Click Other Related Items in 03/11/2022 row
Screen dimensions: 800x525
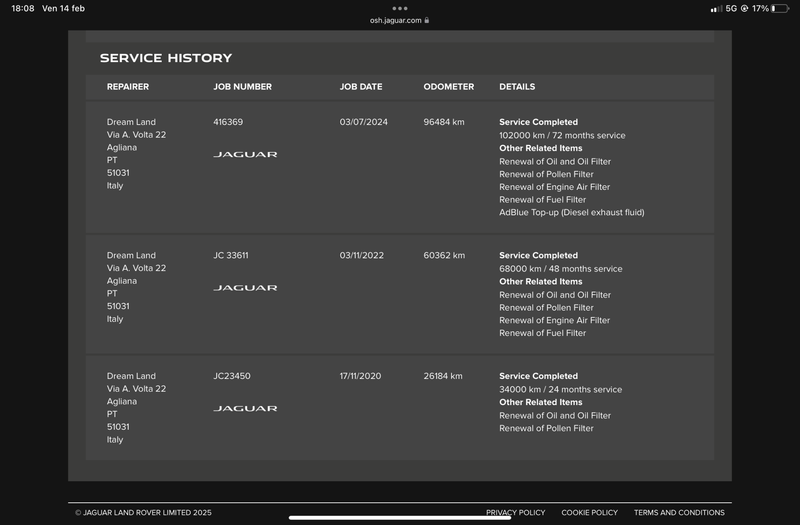pos(540,282)
